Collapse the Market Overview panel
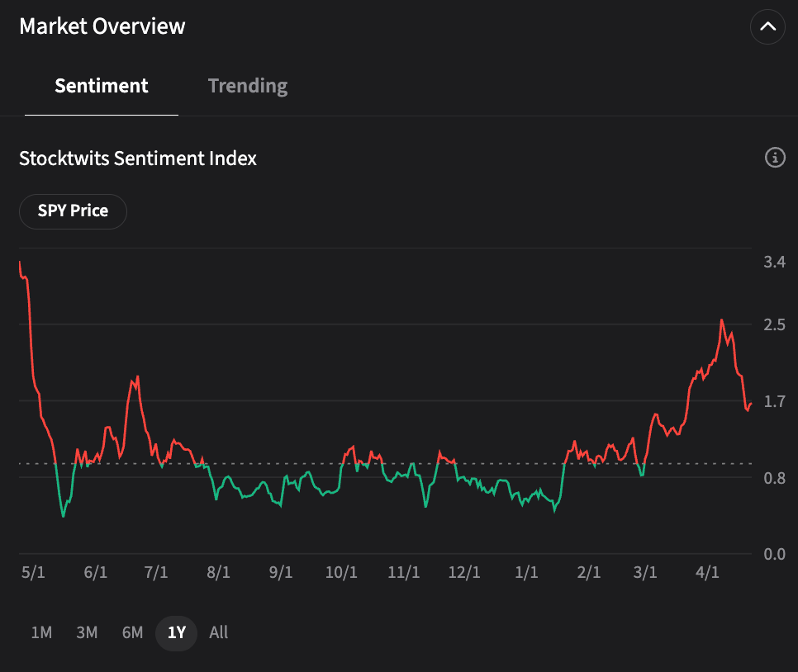Viewport: 798px width, 672px height. click(767, 26)
